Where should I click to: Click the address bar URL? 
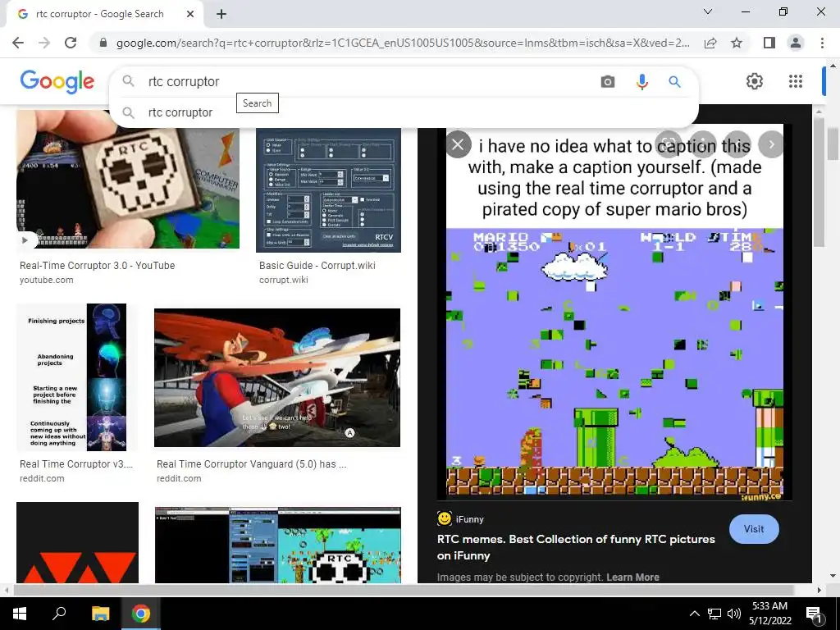tap(403, 43)
